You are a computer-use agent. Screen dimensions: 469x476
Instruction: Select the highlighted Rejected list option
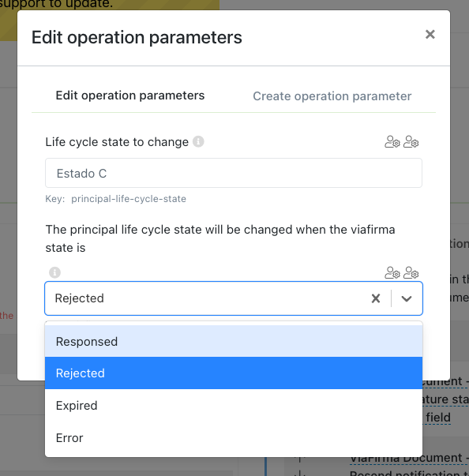click(234, 373)
